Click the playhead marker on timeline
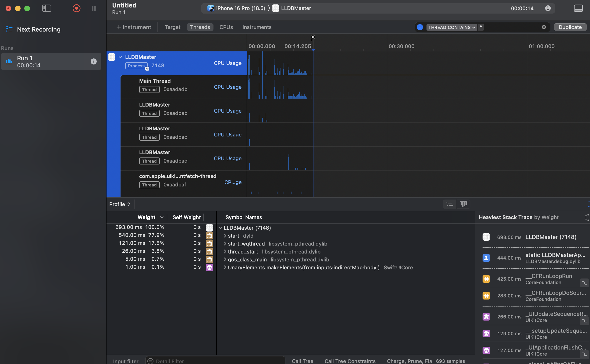Image resolution: width=590 pixels, height=364 pixels. (x=313, y=50)
